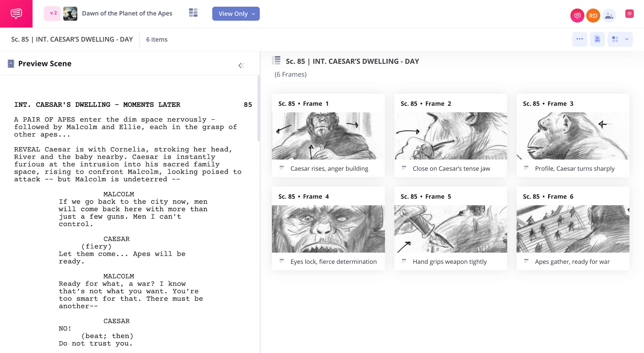This screenshot has width=644, height=353.
Task: Open the RD user avatar
Action: point(593,16)
